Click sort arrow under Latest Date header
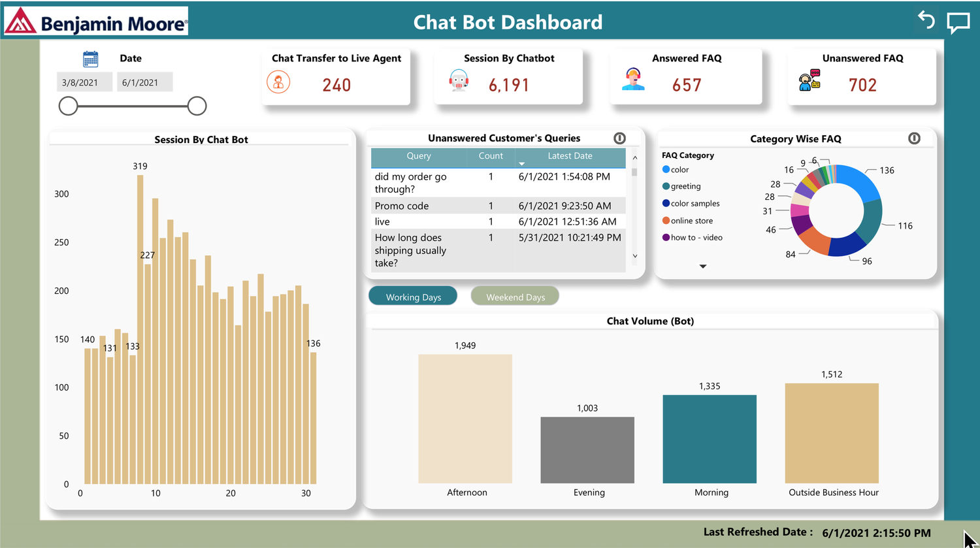The image size is (980, 548). 521,164
